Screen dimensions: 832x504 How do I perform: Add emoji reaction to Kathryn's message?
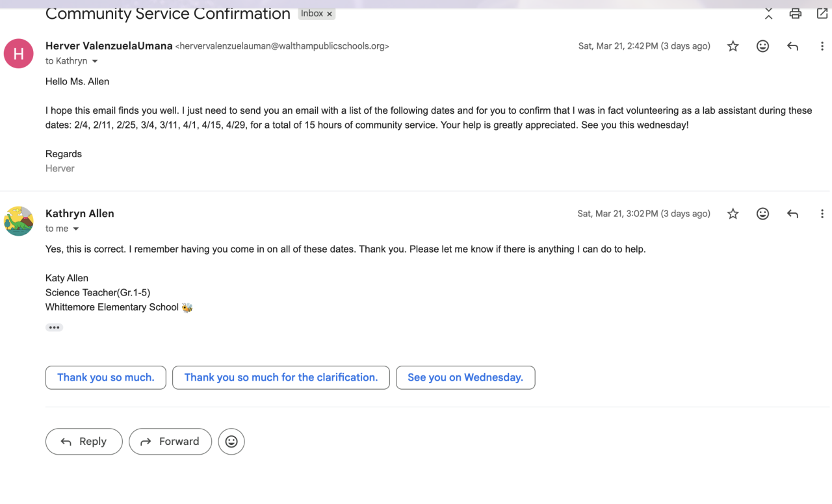tap(762, 214)
